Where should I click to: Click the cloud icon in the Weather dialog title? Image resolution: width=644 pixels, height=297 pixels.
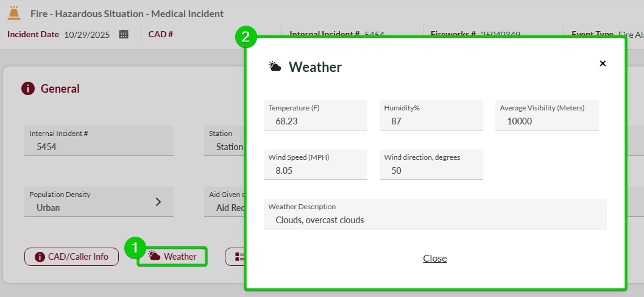click(x=275, y=67)
